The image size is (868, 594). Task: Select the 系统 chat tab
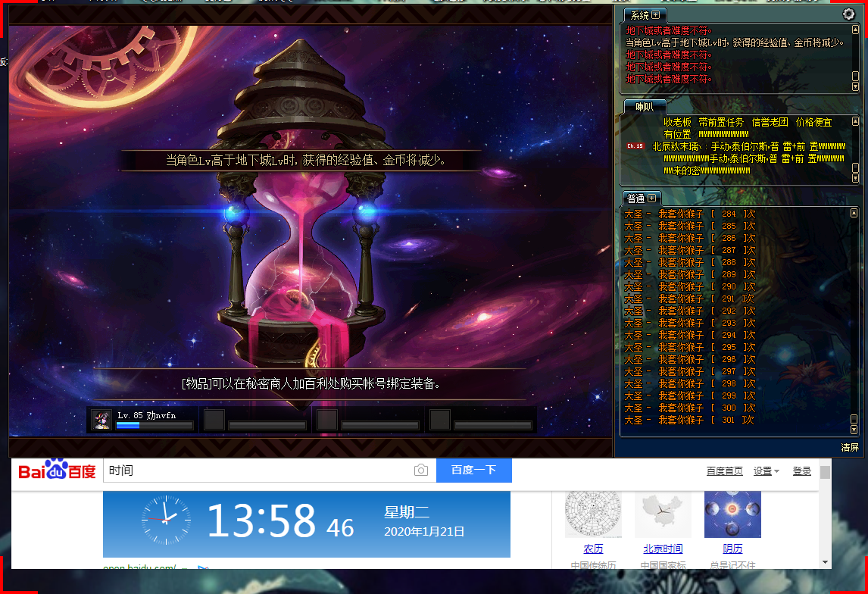click(x=639, y=15)
